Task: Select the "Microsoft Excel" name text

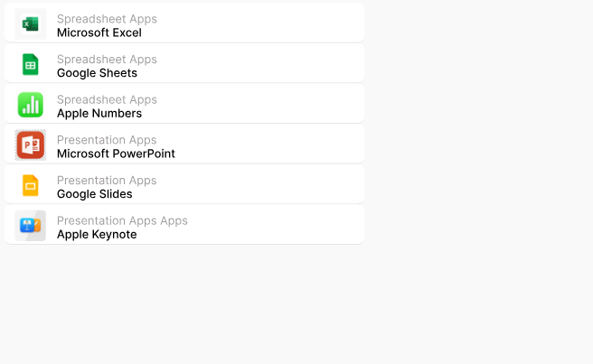Action: click(x=99, y=33)
